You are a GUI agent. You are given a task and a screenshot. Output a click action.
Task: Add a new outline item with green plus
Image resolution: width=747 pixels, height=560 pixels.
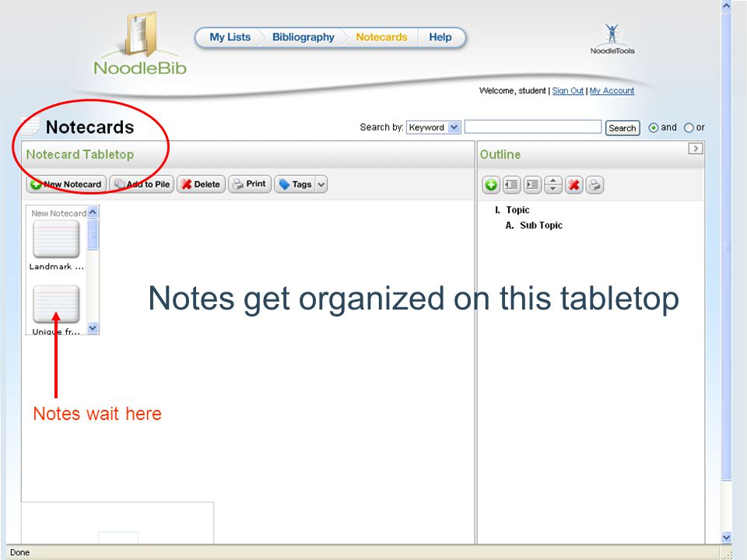coord(491,185)
